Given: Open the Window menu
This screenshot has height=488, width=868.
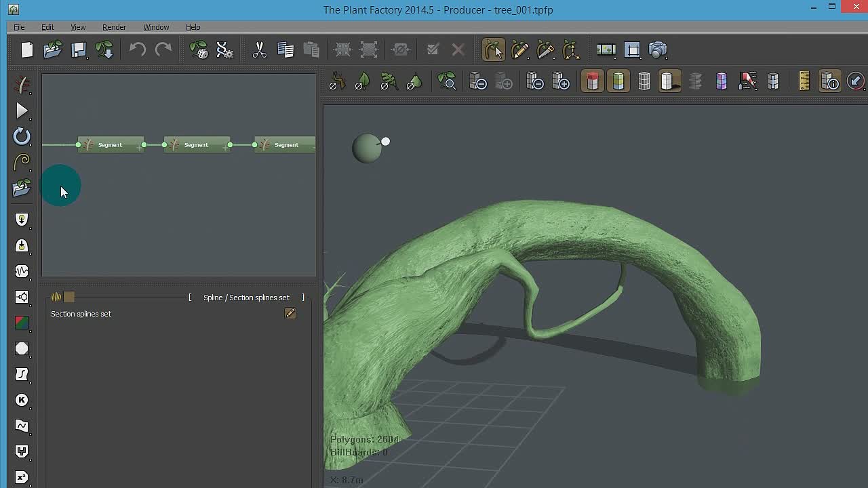Looking at the screenshot, I should [x=156, y=27].
